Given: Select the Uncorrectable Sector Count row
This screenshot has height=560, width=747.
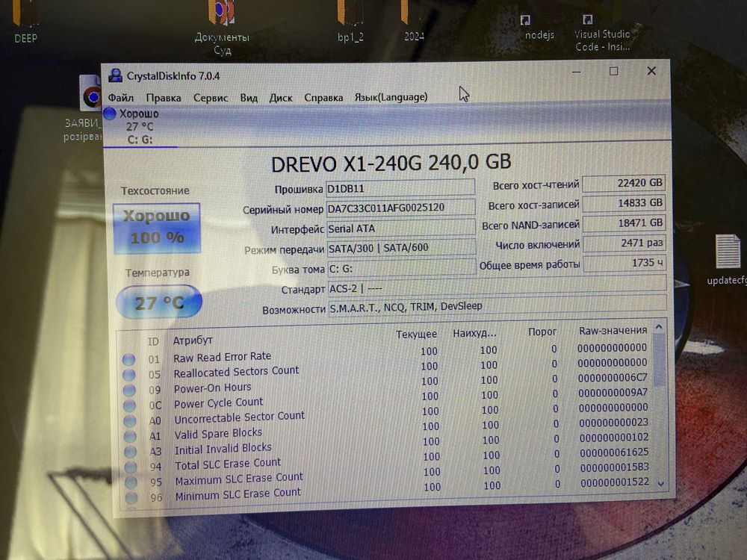Looking at the screenshot, I should click(x=386, y=414).
